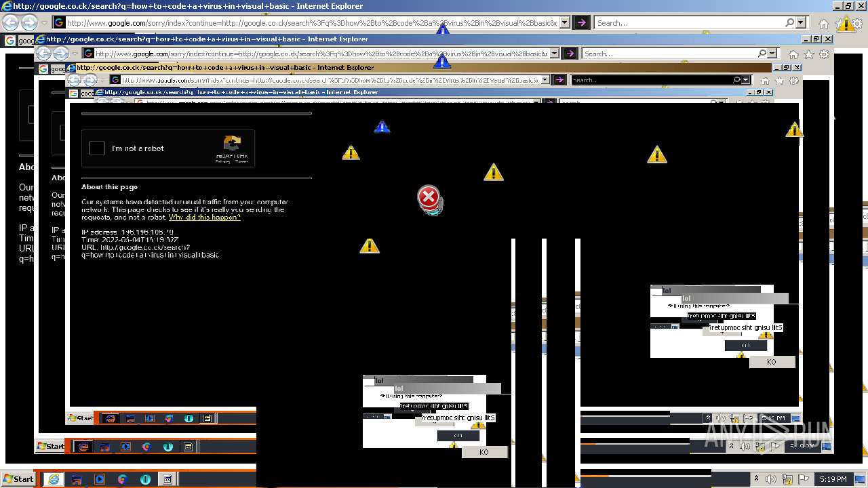Click the volume icon on second nested taskbar
868x488 pixels.
click(745, 446)
